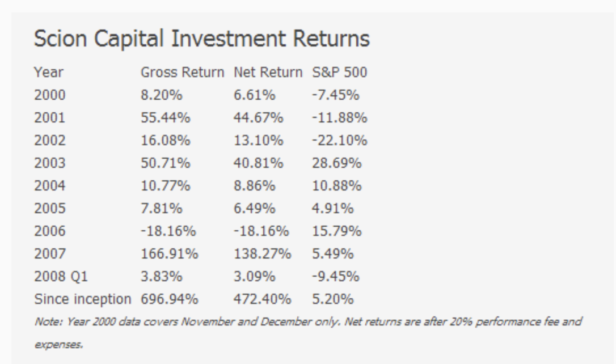
Task: Click the 2002 S&P value -22.10%
Action: point(340,141)
